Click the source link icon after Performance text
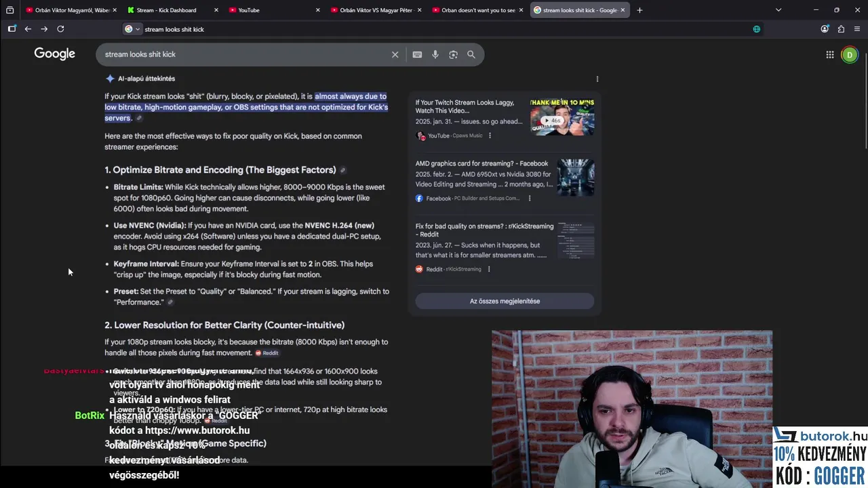 170,302
